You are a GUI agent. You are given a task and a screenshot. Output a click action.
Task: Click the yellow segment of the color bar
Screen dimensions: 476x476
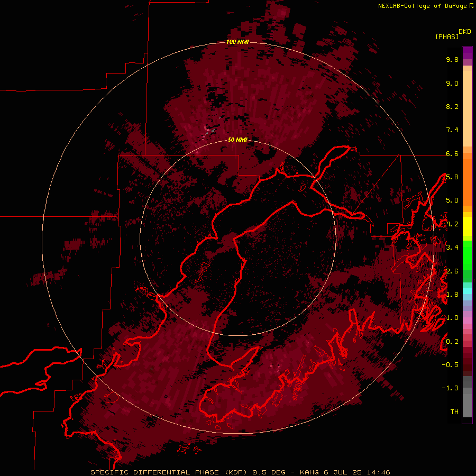point(467,226)
